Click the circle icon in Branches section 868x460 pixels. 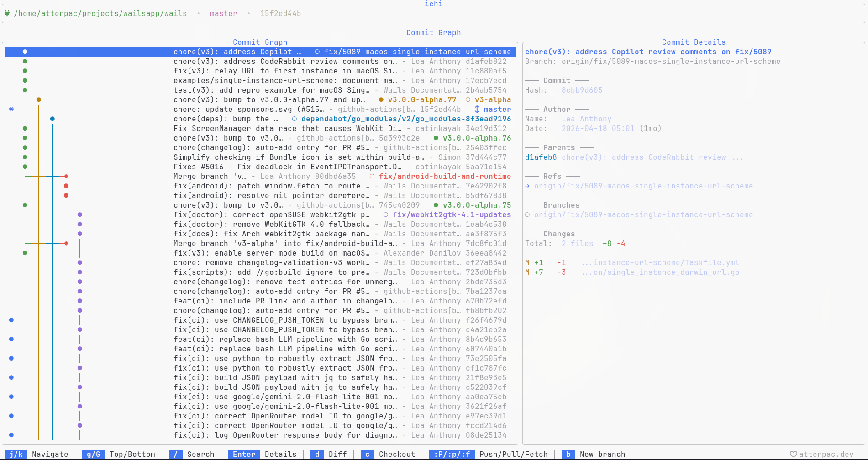527,215
